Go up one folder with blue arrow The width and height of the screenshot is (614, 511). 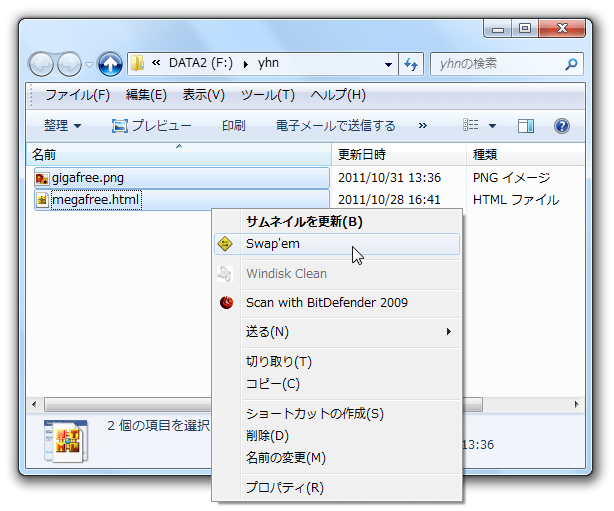pyautogui.click(x=110, y=64)
